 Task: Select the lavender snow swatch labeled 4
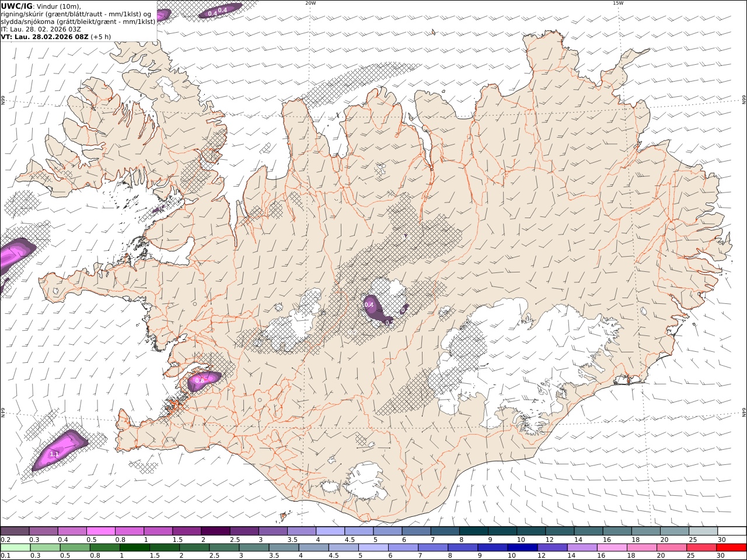[x=330, y=531]
